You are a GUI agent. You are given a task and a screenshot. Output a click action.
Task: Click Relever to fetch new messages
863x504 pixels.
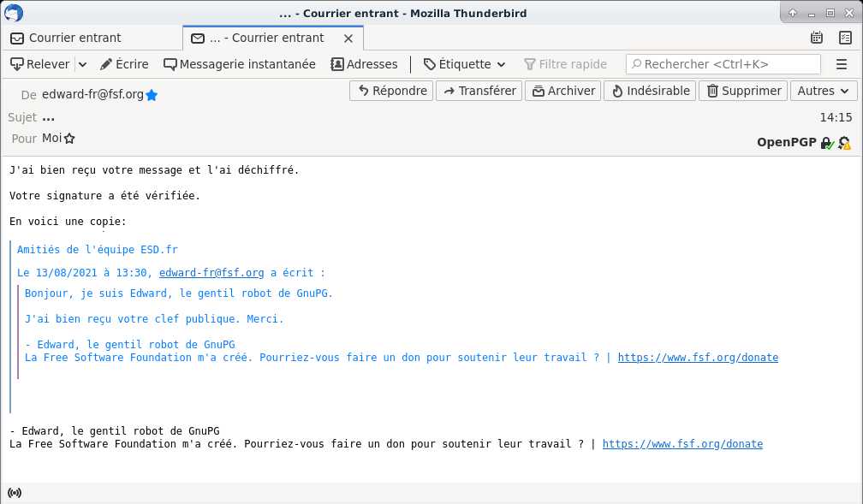40,64
